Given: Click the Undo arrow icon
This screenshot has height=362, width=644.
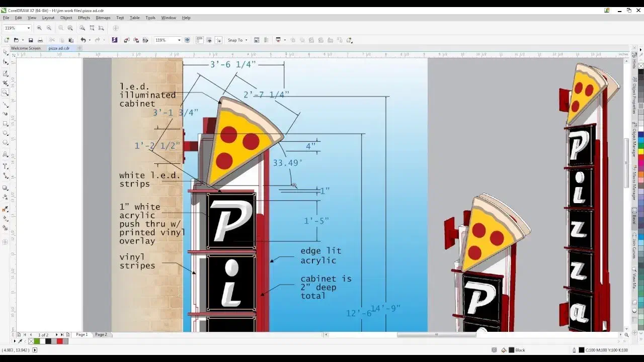Looking at the screenshot, I should (x=83, y=40).
